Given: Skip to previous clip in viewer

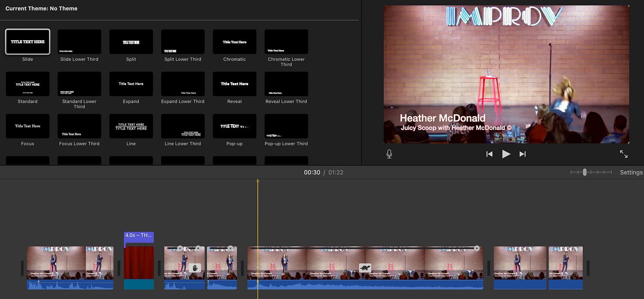Looking at the screenshot, I should coord(489,154).
